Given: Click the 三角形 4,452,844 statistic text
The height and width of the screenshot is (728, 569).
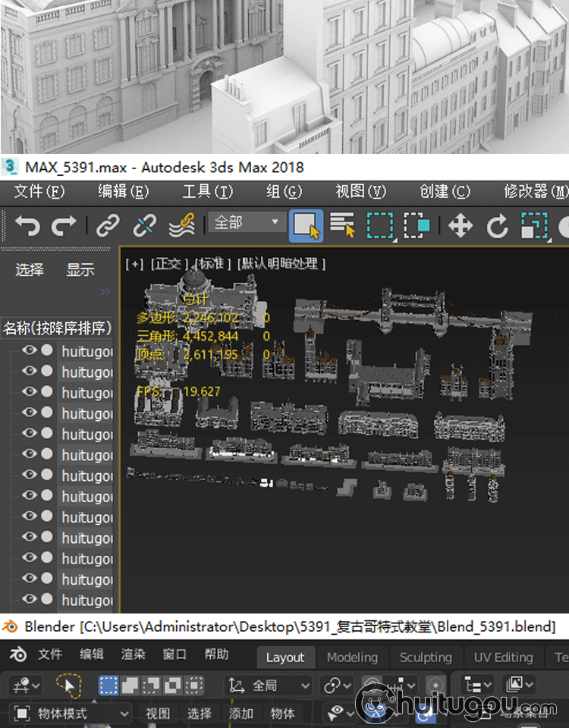Looking at the screenshot, I should click(x=187, y=336).
